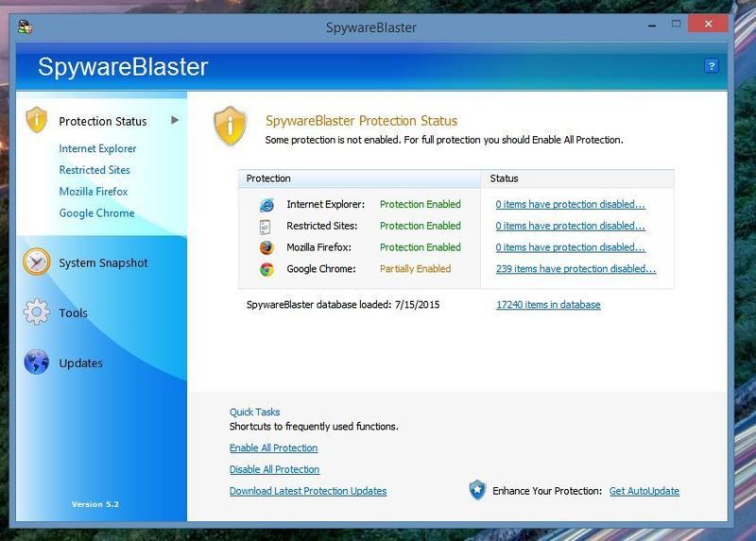Open System Snapshot via its clock icon
Image resolution: width=756 pixels, height=541 pixels.
pyautogui.click(x=37, y=262)
